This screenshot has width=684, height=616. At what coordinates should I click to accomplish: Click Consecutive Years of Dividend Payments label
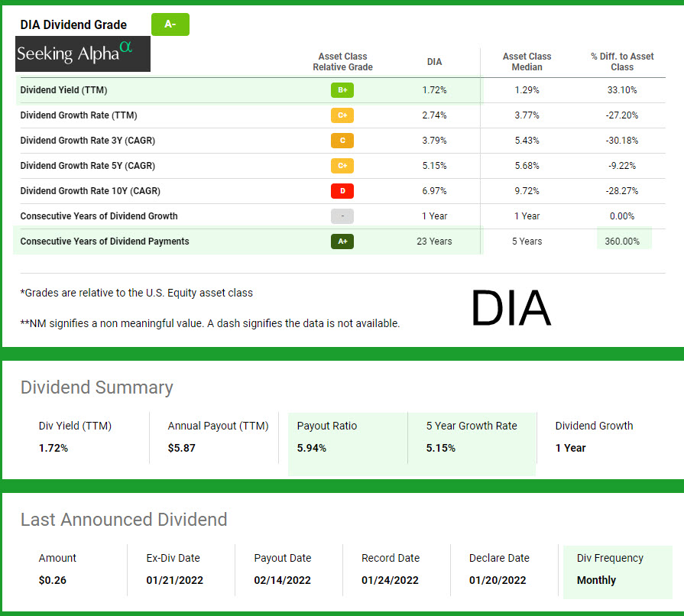[x=104, y=242]
